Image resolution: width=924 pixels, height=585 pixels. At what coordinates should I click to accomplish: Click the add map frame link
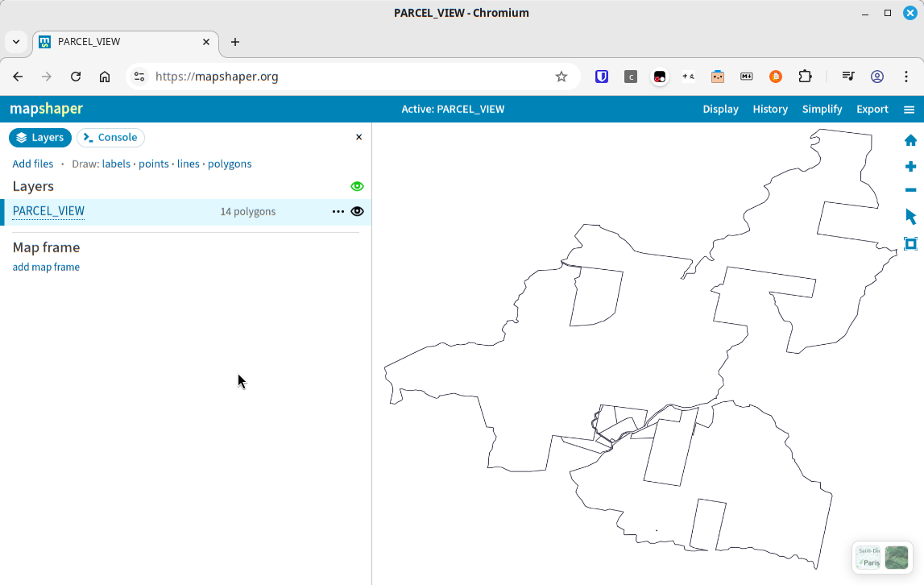[46, 268]
